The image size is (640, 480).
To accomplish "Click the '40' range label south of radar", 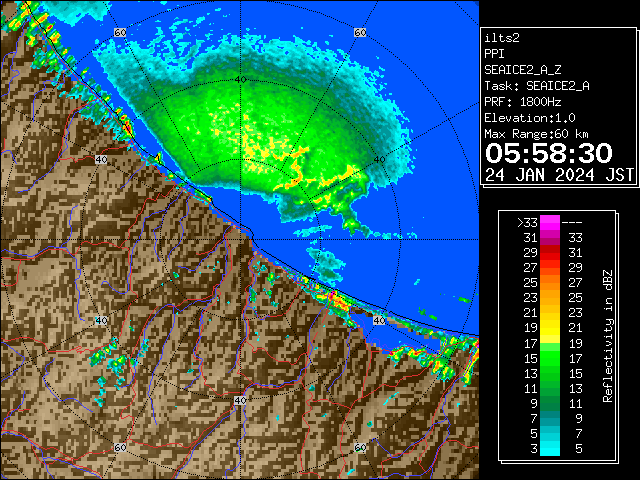I will tap(240, 400).
